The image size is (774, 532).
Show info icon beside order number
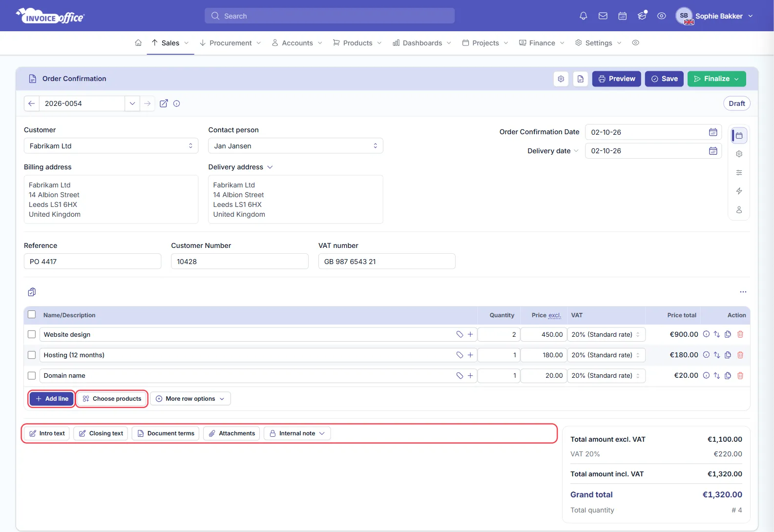(177, 103)
